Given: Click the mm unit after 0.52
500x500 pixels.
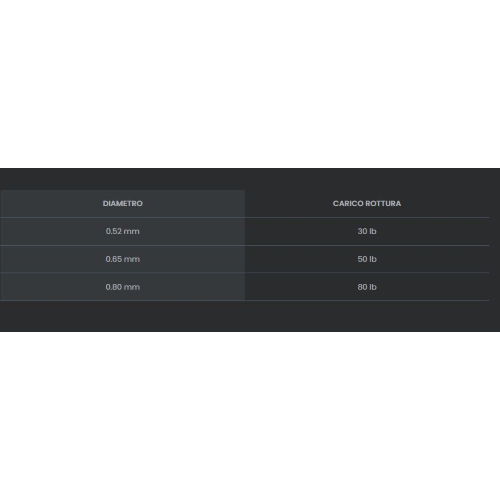Looking at the screenshot, I should (131, 231).
